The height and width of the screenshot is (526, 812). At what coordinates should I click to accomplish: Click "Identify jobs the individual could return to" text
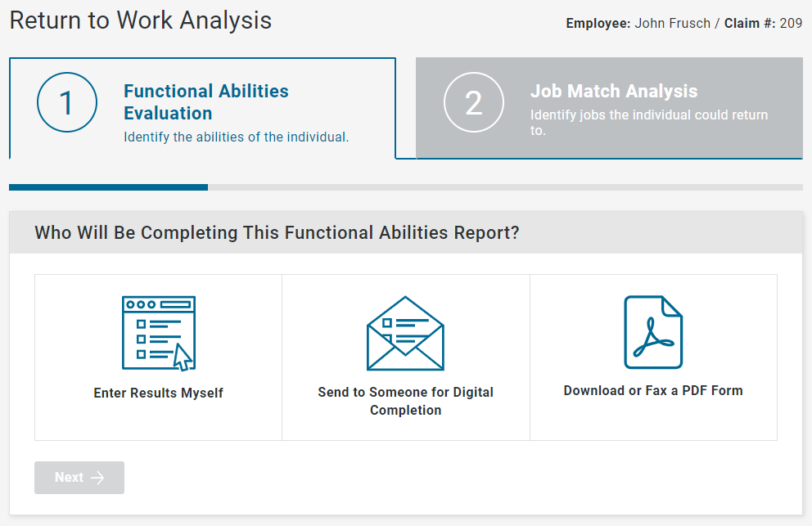point(649,123)
